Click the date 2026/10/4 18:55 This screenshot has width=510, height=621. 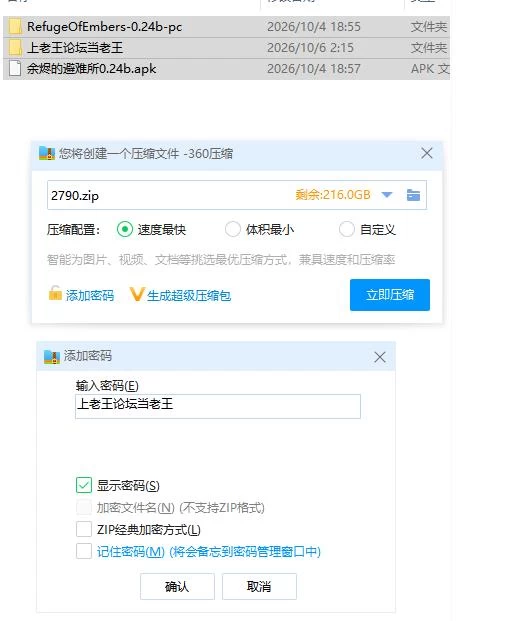pyautogui.click(x=314, y=27)
